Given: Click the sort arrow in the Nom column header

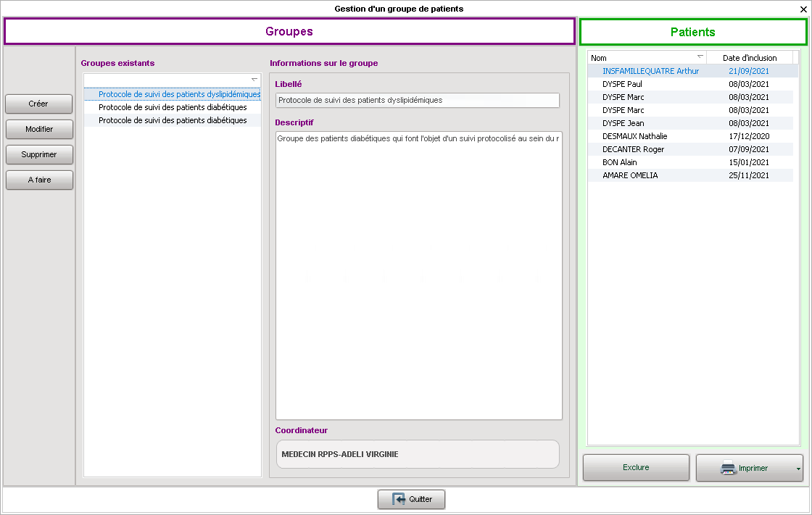Looking at the screenshot, I should coord(700,56).
